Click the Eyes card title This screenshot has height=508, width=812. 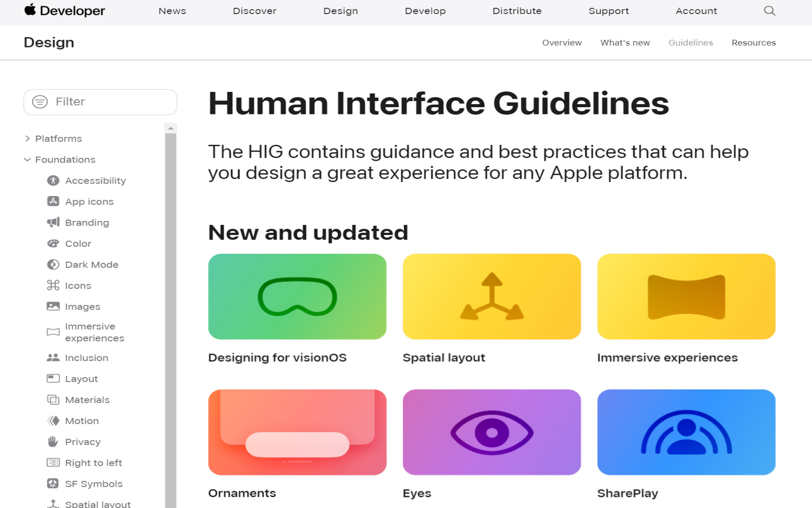tap(417, 494)
